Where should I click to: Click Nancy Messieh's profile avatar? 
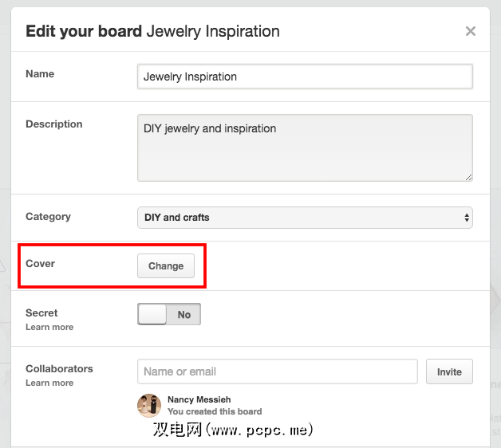point(149,405)
